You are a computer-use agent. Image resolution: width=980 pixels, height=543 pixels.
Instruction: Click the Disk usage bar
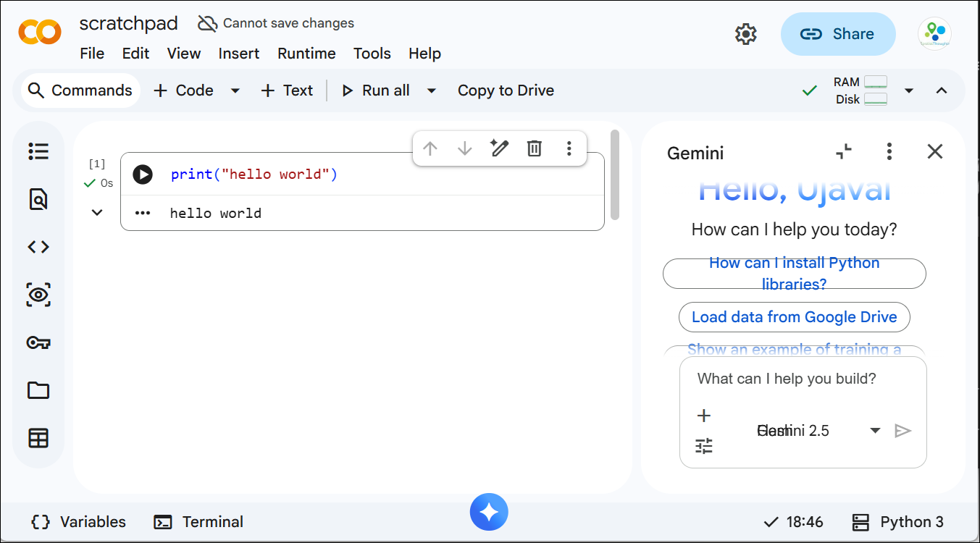876,99
